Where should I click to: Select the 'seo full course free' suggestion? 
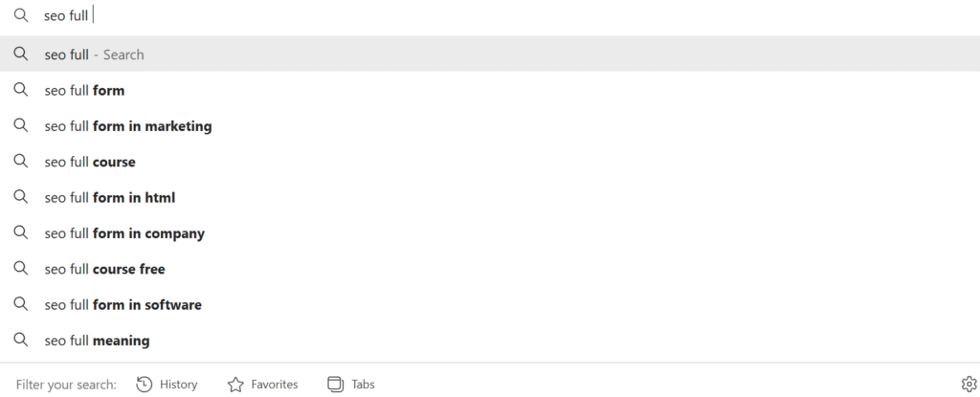pyautogui.click(x=104, y=269)
